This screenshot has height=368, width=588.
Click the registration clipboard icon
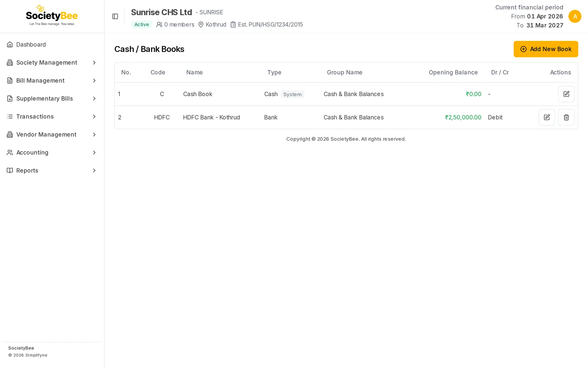click(233, 25)
